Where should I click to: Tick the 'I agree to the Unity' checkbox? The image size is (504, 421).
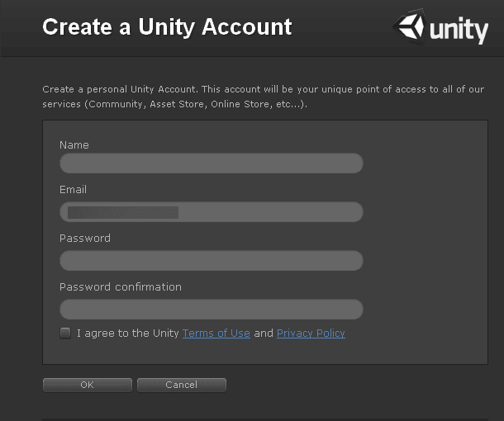pyautogui.click(x=65, y=333)
